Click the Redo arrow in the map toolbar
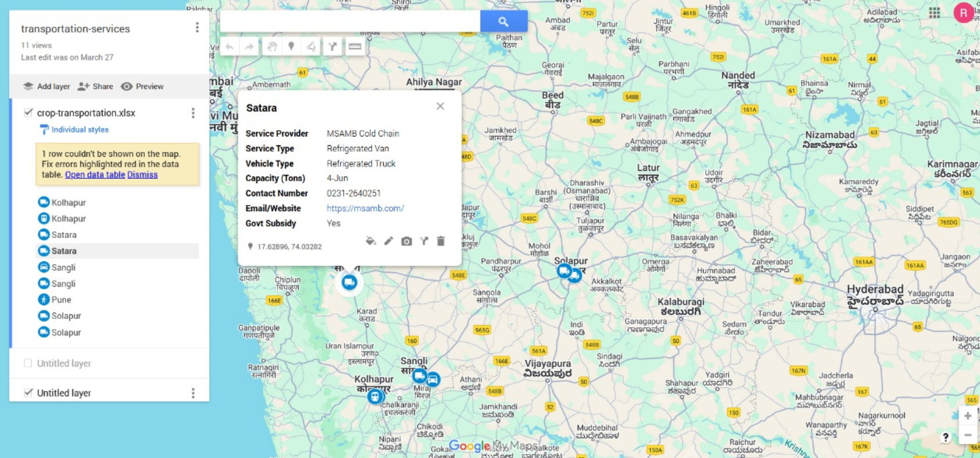 pos(249,46)
